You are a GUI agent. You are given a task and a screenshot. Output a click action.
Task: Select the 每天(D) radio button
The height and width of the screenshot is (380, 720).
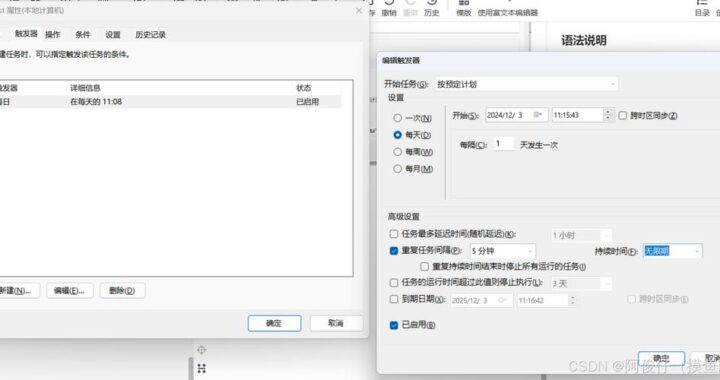pos(398,135)
